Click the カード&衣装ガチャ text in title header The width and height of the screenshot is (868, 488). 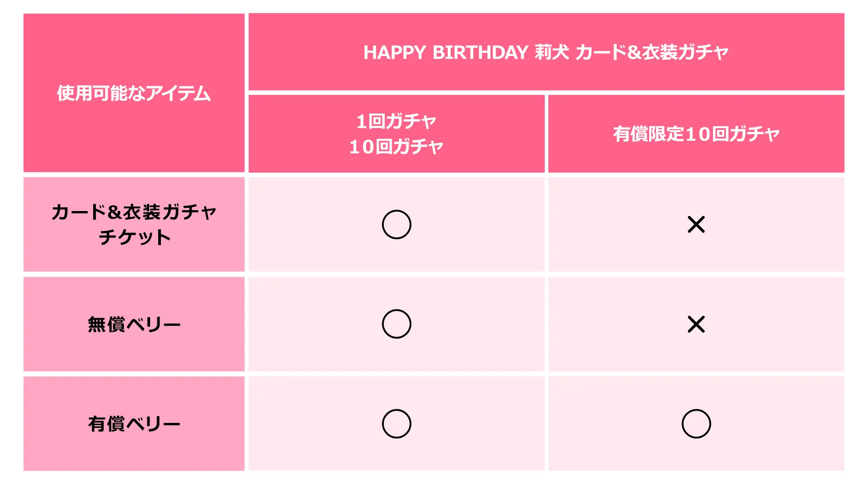pyautogui.click(x=652, y=52)
